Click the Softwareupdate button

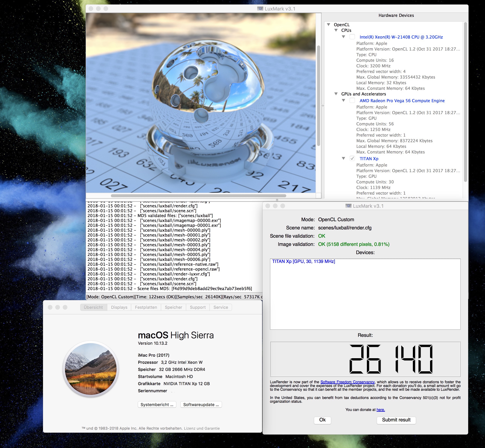(x=201, y=404)
